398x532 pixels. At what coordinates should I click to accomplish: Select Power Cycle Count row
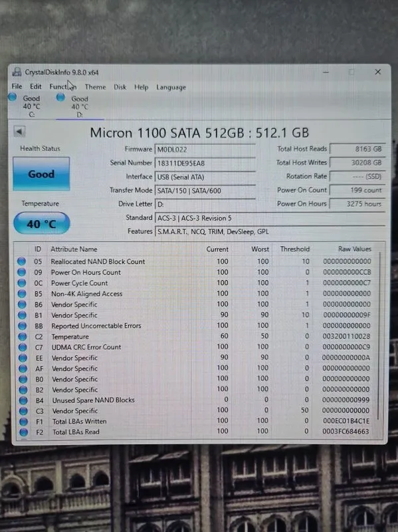pos(196,283)
